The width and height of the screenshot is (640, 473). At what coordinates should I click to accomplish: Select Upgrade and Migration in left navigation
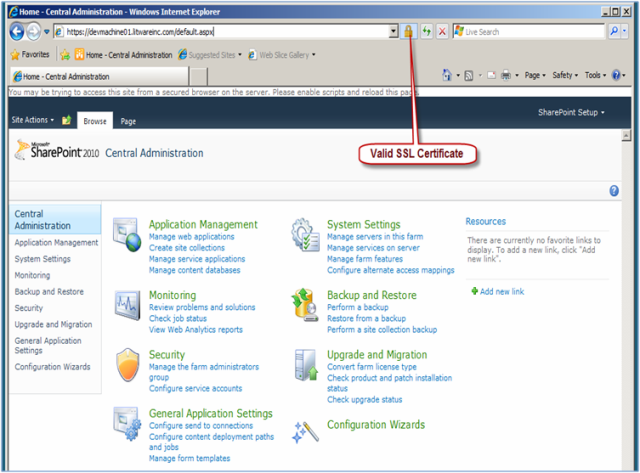point(53,324)
